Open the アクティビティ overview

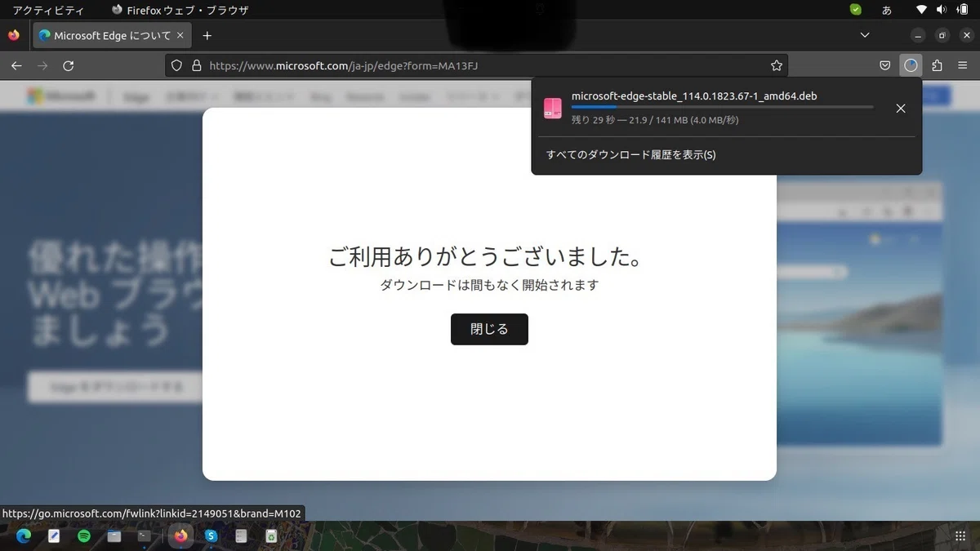click(x=48, y=11)
